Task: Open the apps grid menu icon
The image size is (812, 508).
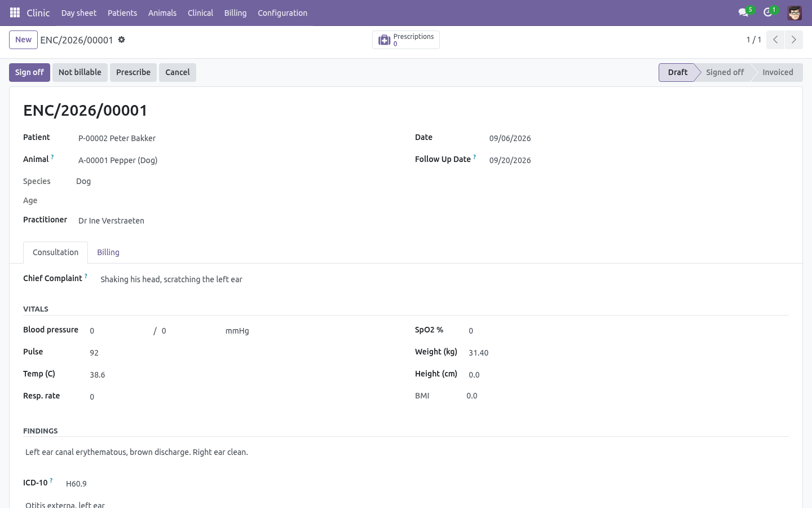Action: point(15,12)
